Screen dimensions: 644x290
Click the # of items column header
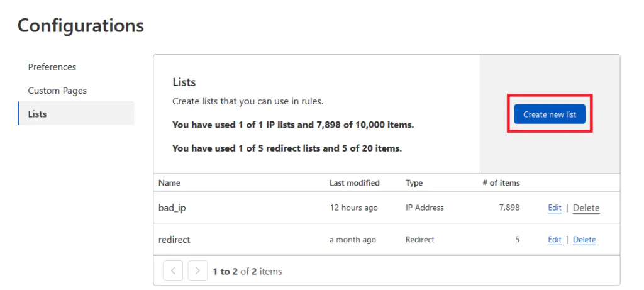tap(501, 183)
